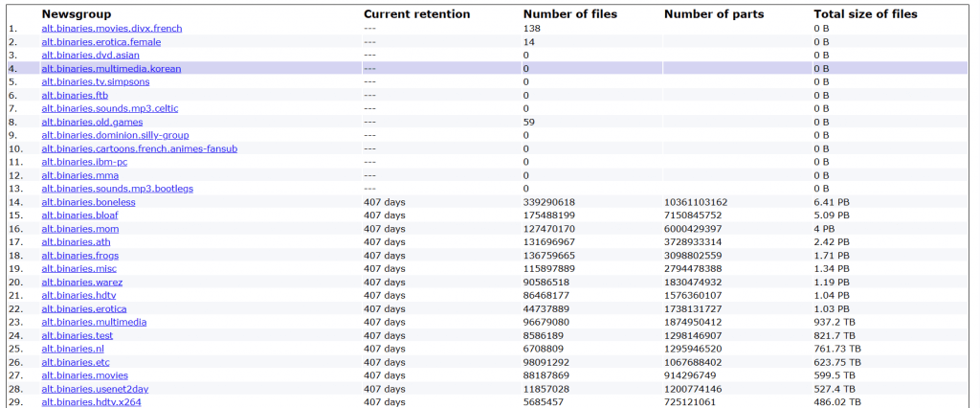Open alt.binaries.hdtv.x264 newsgroup link
This screenshot has width=980, height=408.
coord(91,402)
